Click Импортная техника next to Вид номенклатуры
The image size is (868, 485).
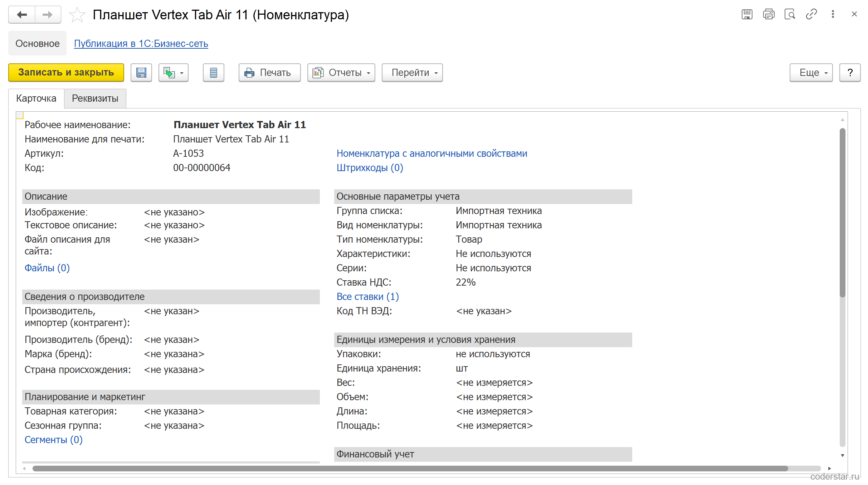[x=499, y=225]
